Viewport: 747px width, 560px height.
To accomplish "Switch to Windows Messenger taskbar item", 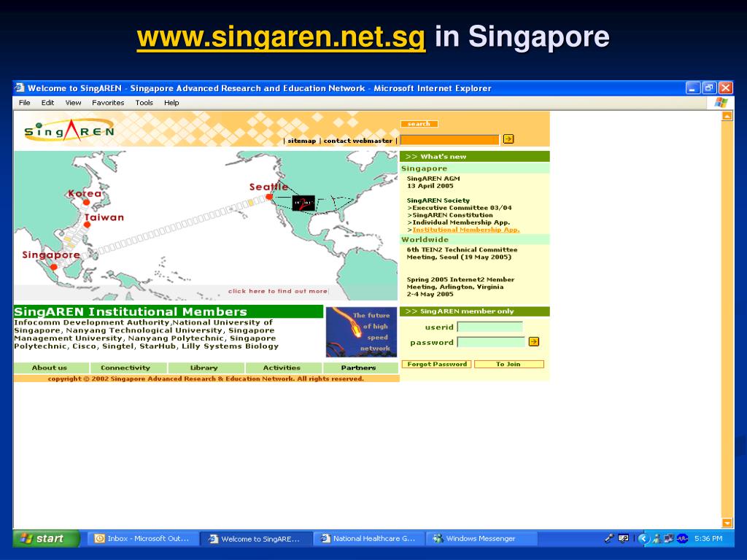I will (x=481, y=539).
